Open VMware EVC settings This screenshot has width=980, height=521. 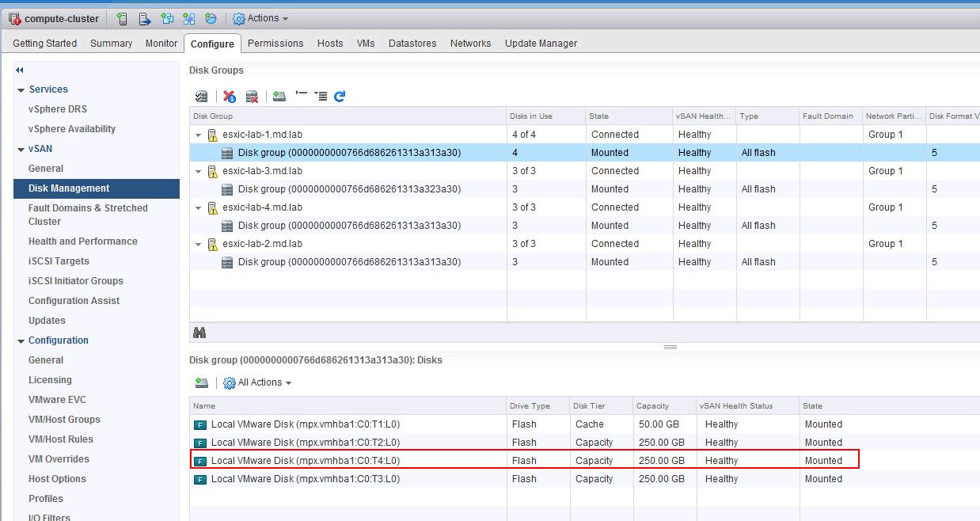pos(57,400)
